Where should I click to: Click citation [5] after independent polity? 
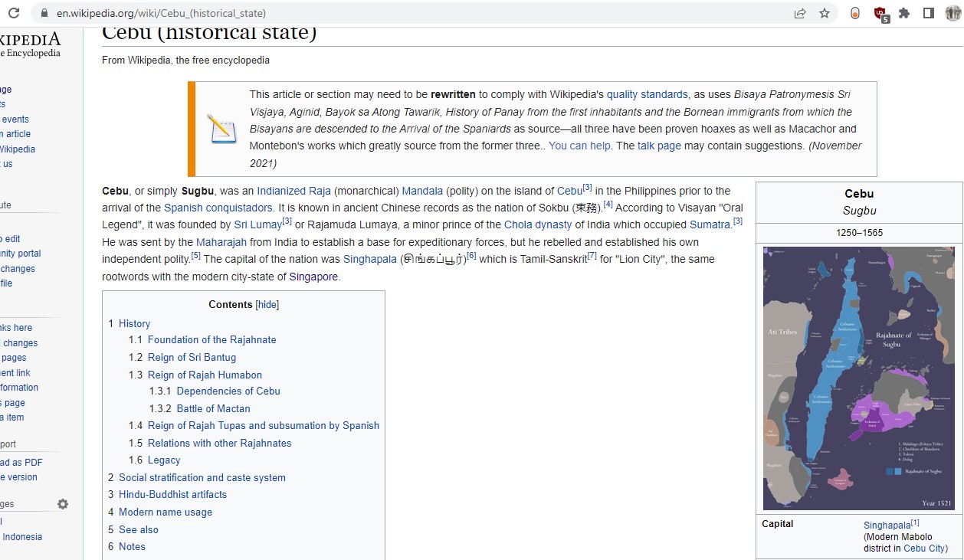tap(195, 256)
